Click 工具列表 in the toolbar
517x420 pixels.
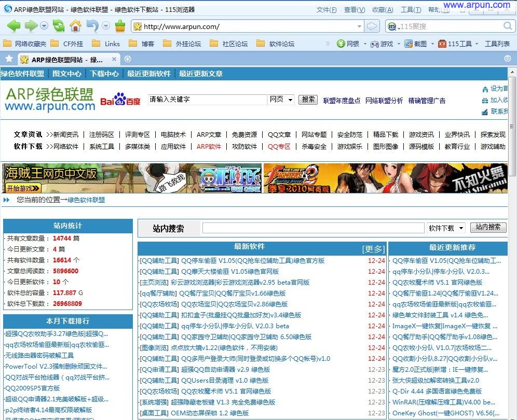[x=498, y=44]
